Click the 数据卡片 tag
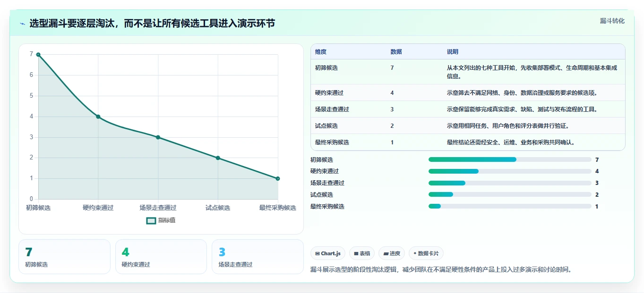This screenshot has width=644, height=293. [x=426, y=253]
